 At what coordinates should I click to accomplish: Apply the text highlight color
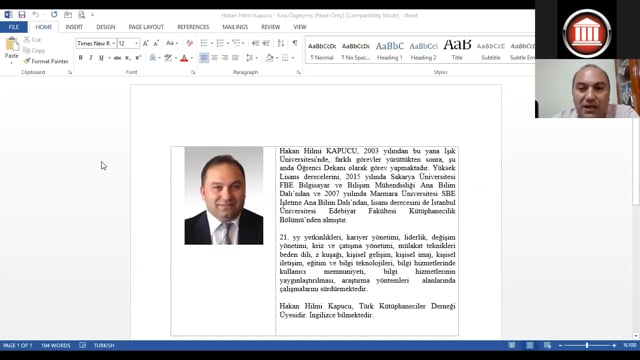(168, 58)
